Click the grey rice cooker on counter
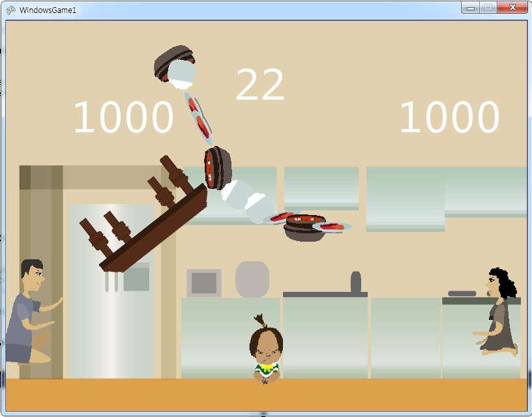Viewport: 532px width, 417px height. pyautogui.click(x=252, y=280)
